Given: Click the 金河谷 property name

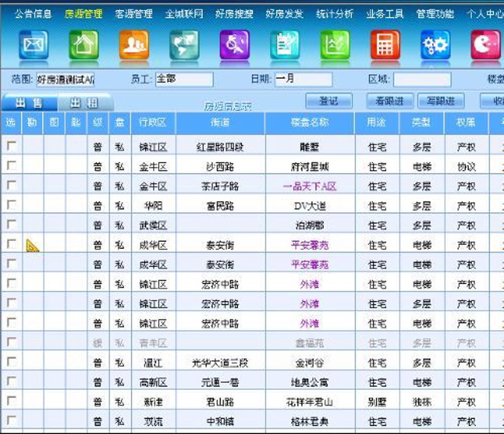Looking at the screenshot, I should point(309,363).
